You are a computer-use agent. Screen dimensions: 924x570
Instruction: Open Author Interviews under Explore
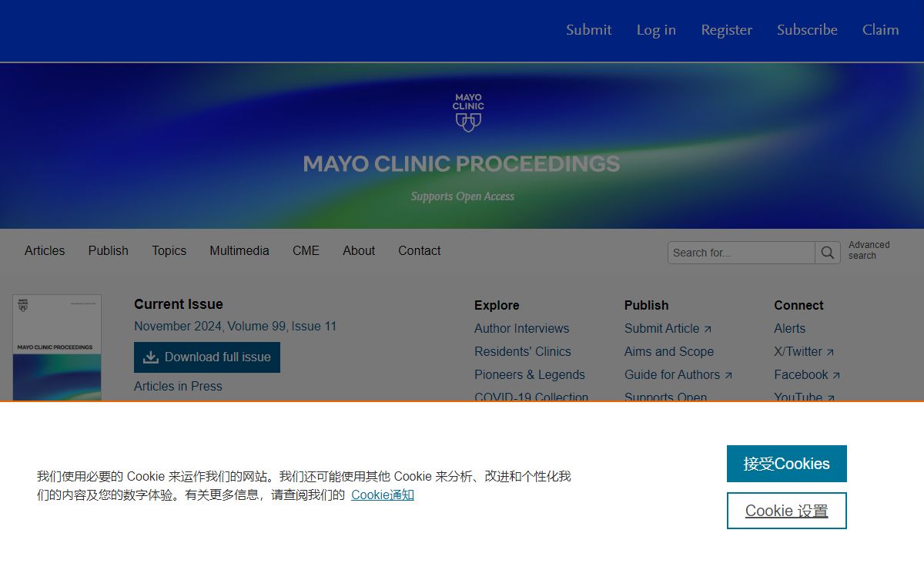521,328
